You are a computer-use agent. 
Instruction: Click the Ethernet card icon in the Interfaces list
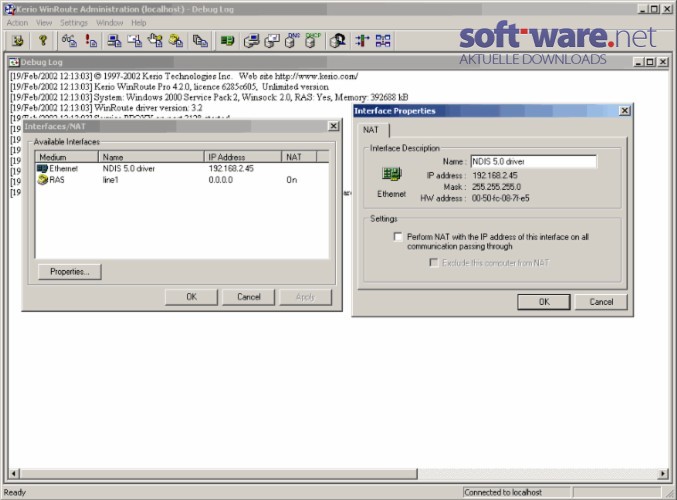42,168
